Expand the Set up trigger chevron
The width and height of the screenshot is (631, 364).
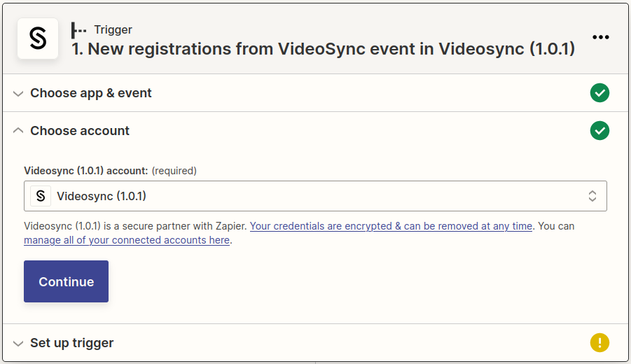[18, 344]
